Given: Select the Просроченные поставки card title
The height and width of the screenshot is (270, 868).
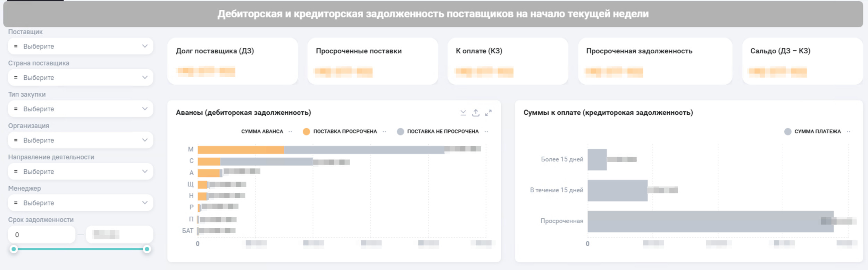Looking at the screenshot, I should click(x=359, y=51).
